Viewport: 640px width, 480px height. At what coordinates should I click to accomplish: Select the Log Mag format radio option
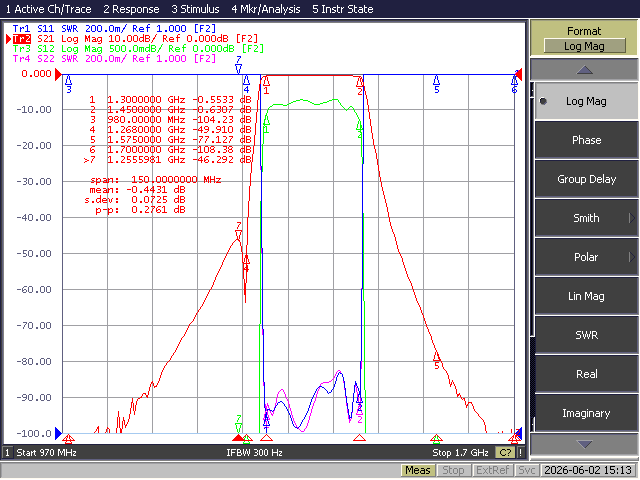(x=586, y=101)
